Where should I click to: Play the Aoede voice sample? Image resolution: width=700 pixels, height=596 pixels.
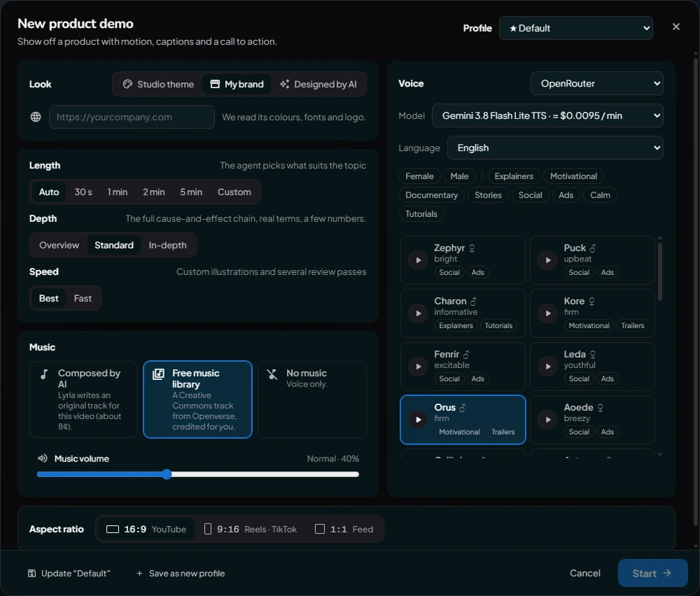coord(548,419)
